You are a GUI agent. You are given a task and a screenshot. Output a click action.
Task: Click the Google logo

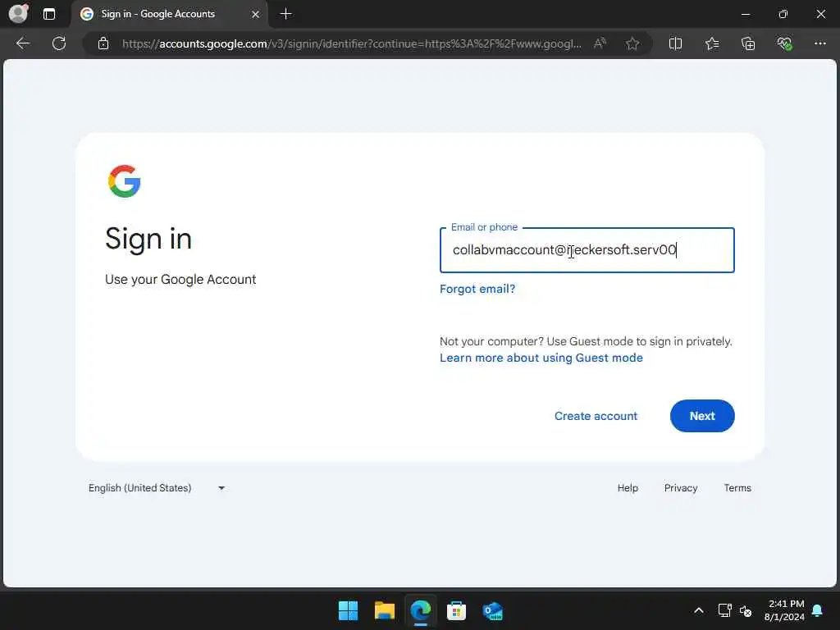coord(125,181)
